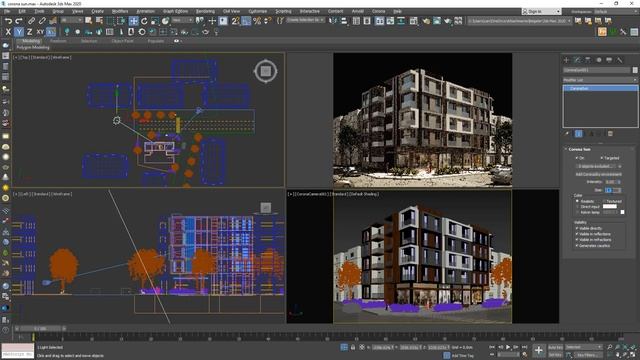This screenshot has height=360, width=640.
Task: Select the CoronaSun entry in modifier stack
Action: coord(600,88)
